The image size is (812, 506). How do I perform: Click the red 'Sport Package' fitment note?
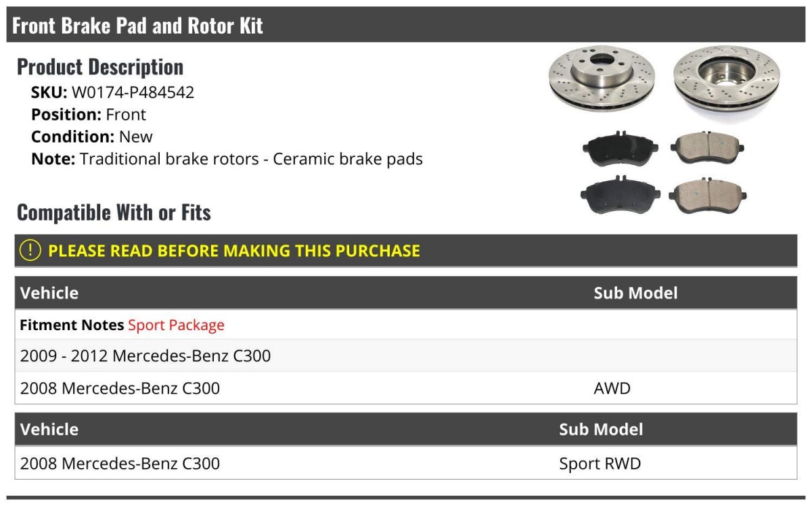click(x=176, y=325)
